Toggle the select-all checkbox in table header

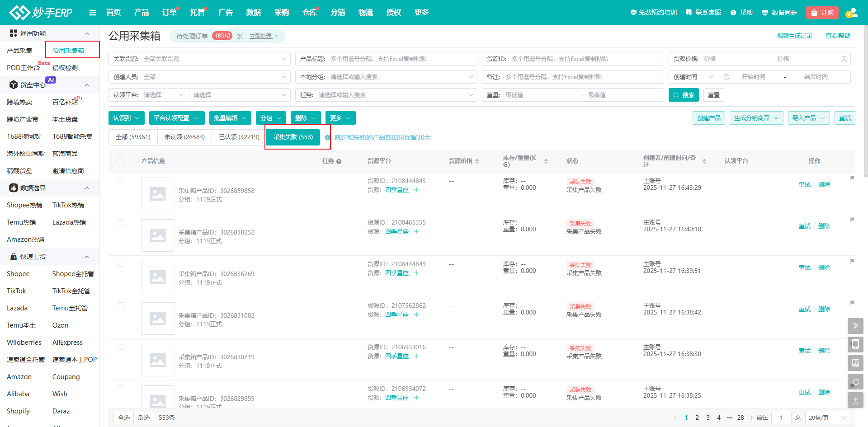click(120, 161)
